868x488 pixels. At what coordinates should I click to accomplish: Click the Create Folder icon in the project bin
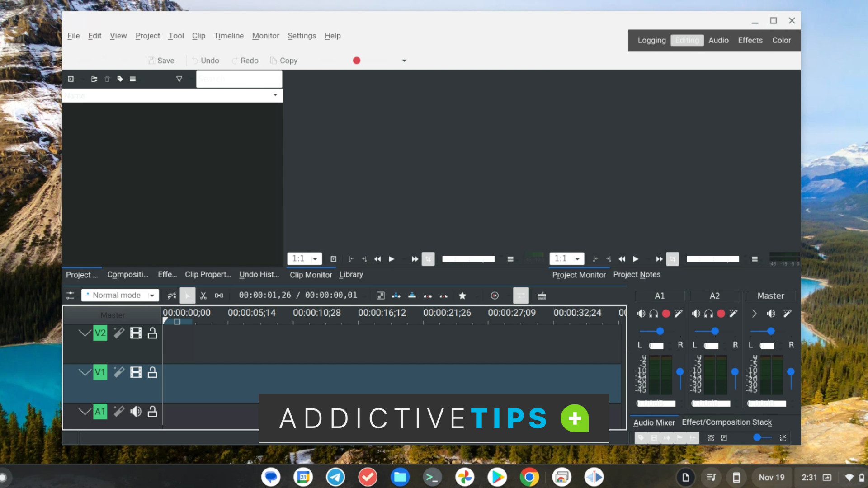pyautogui.click(x=94, y=79)
